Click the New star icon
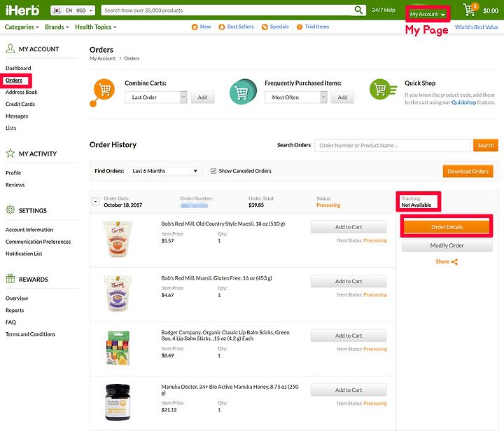Viewport: 504px width, 438px height. pyautogui.click(x=195, y=27)
